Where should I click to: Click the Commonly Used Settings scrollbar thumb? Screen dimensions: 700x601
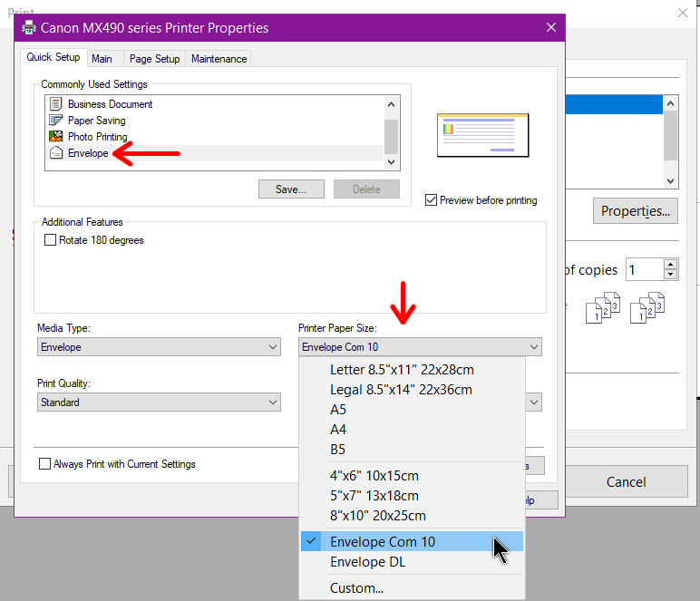click(391, 137)
